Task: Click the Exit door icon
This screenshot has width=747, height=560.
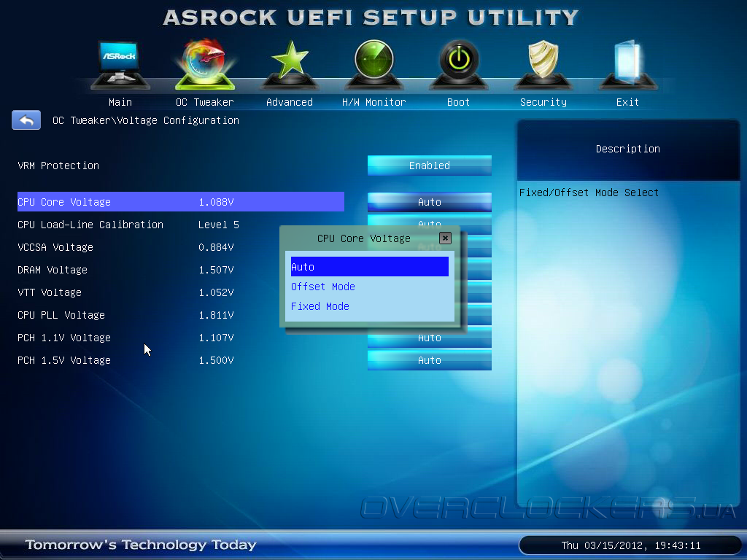Action: tap(627, 64)
